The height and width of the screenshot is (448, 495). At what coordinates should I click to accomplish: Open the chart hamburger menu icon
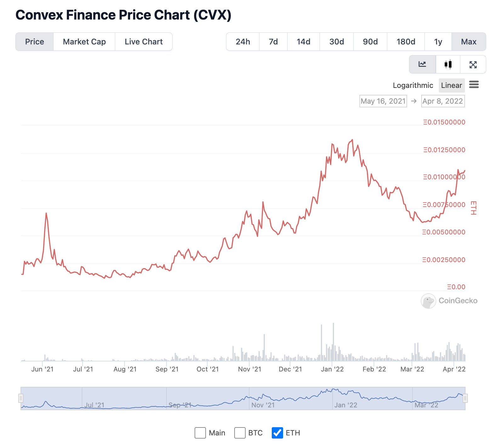click(474, 84)
